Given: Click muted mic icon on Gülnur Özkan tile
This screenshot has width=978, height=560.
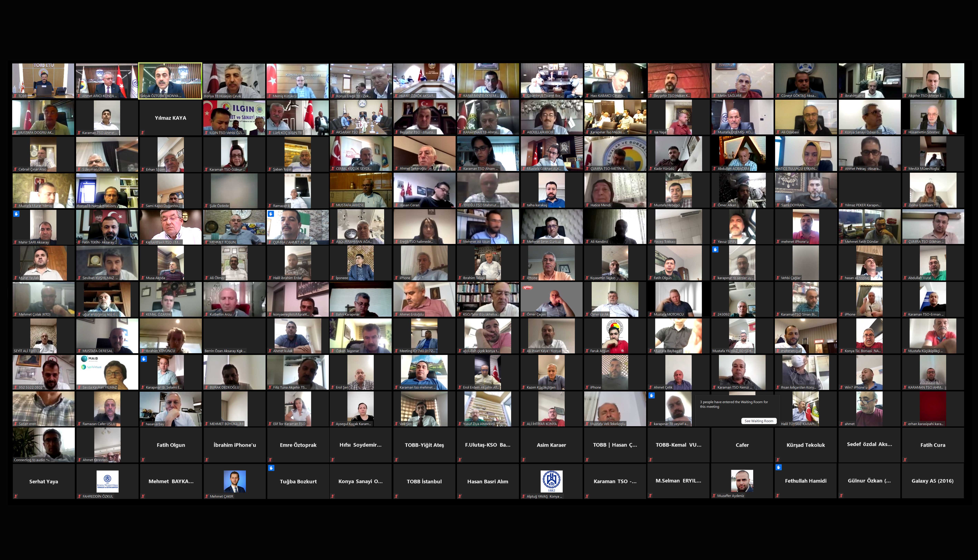Looking at the screenshot, I should [841, 496].
